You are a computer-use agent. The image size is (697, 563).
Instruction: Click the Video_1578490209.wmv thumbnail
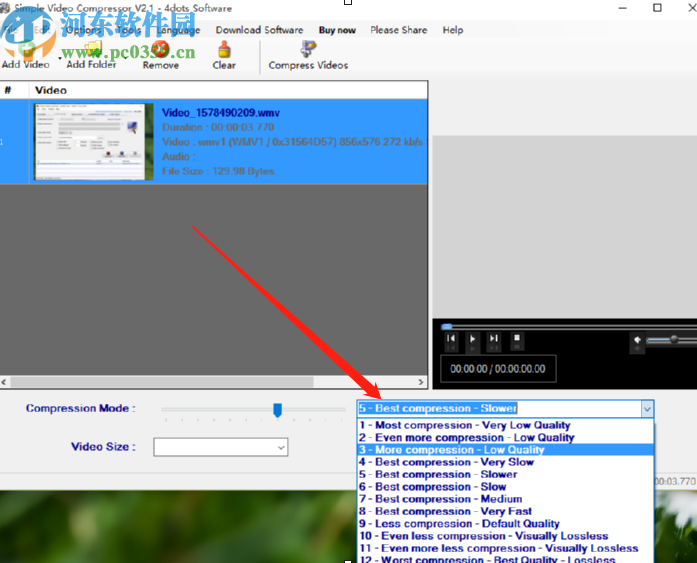tap(93, 142)
